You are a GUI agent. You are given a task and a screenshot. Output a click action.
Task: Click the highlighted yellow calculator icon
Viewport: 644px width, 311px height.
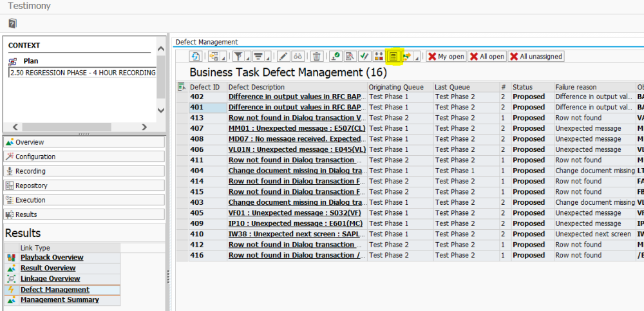pos(393,56)
